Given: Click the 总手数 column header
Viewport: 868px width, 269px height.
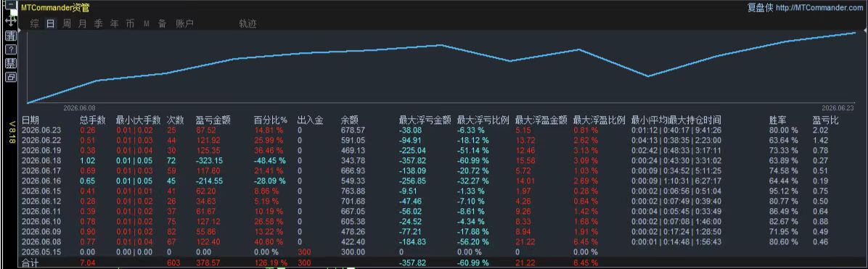Looking at the screenshot, I should [x=92, y=120].
